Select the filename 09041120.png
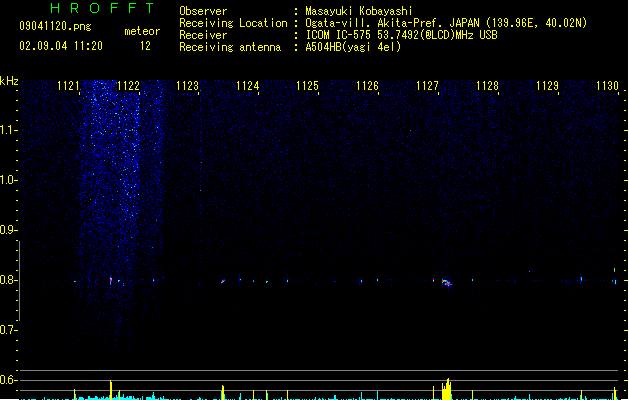 55,26
